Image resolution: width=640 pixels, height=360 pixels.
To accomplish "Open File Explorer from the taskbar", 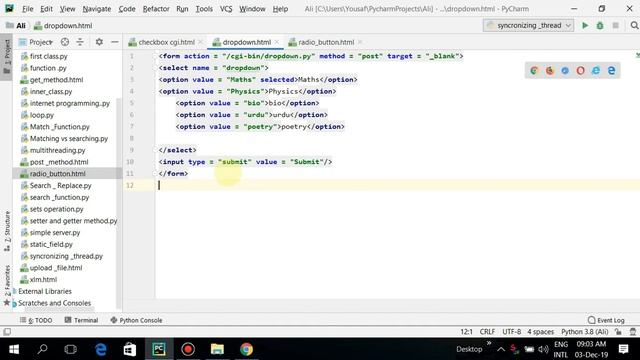I will [x=217, y=349].
